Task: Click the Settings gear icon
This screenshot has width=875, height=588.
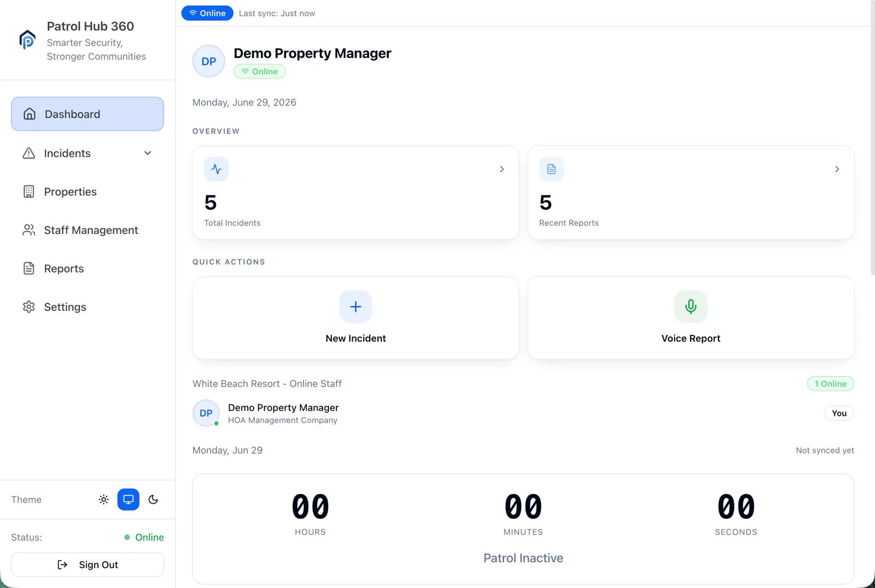Action: click(29, 307)
